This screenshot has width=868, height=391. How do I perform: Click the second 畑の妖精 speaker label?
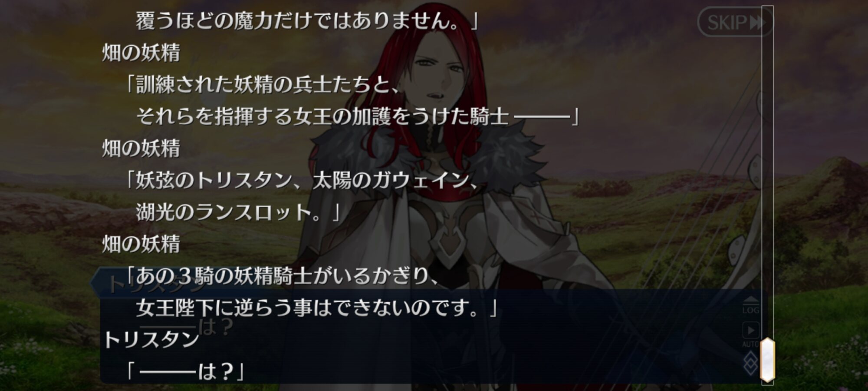[141, 149]
